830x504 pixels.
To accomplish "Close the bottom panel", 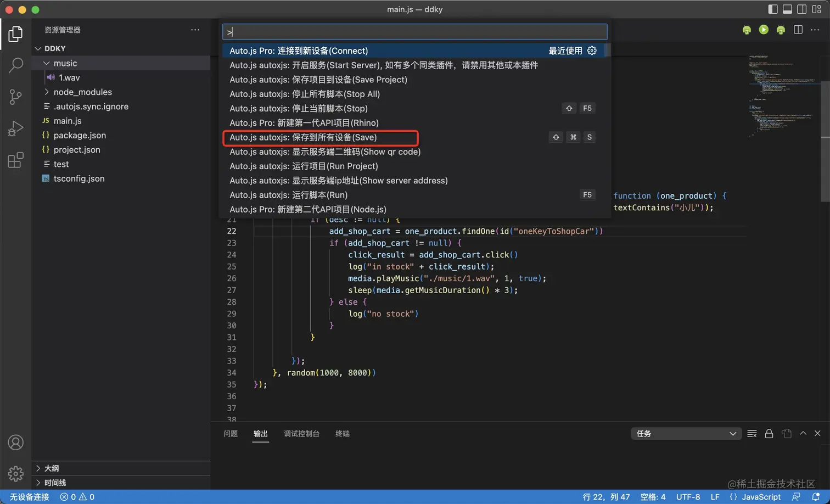I will coord(817,433).
